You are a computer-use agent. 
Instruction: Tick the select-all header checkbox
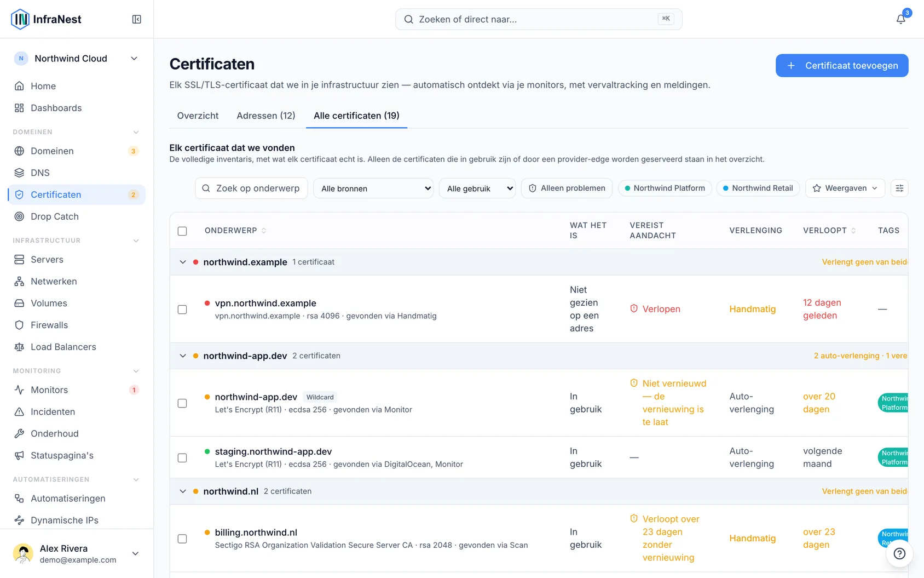pyautogui.click(x=182, y=231)
